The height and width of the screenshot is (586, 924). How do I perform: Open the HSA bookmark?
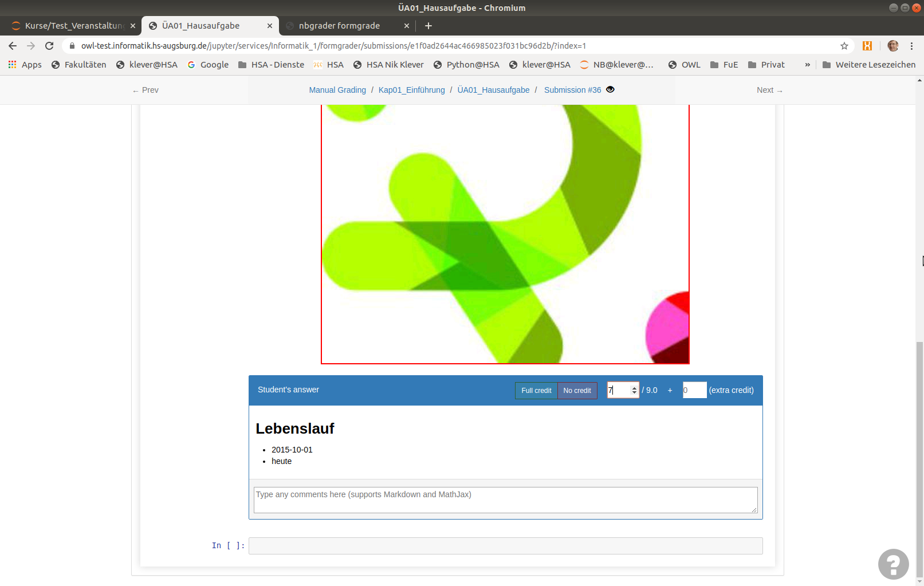[x=329, y=65]
